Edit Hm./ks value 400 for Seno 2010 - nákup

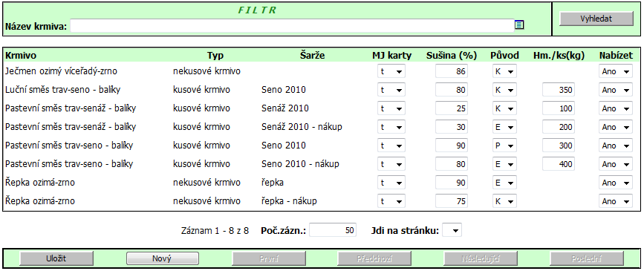[x=558, y=164]
